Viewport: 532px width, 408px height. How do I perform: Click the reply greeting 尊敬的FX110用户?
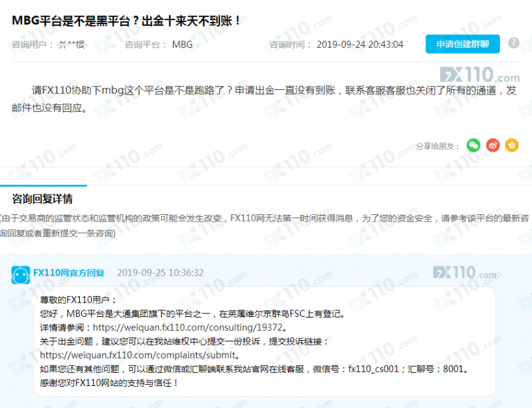[x=78, y=300]
